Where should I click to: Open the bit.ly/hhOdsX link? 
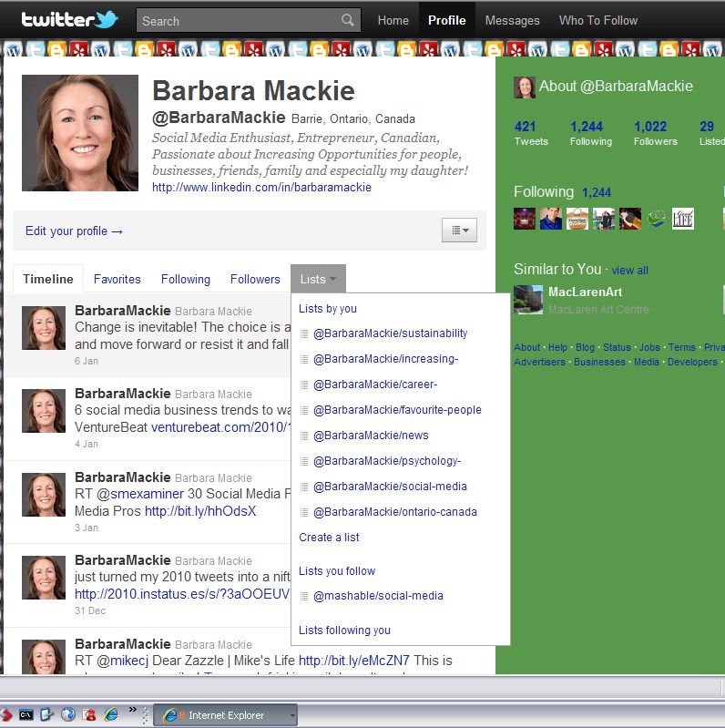200,511
